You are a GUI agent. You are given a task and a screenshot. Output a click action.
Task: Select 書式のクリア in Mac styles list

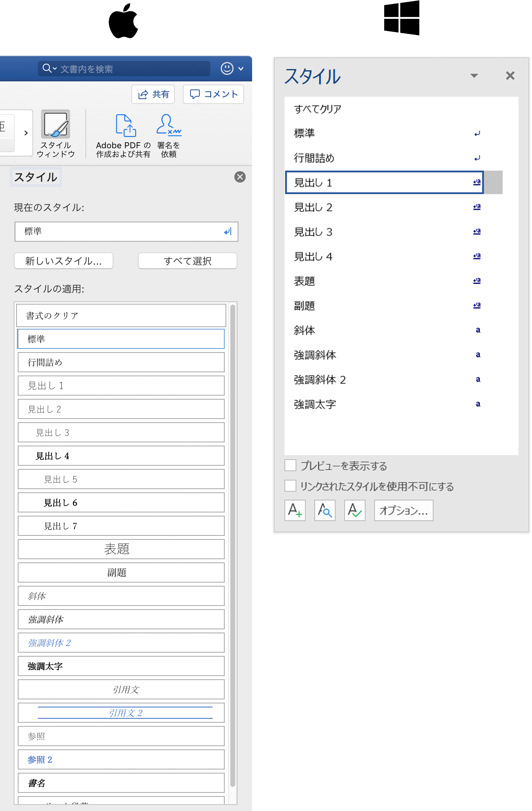pos(121,315)
